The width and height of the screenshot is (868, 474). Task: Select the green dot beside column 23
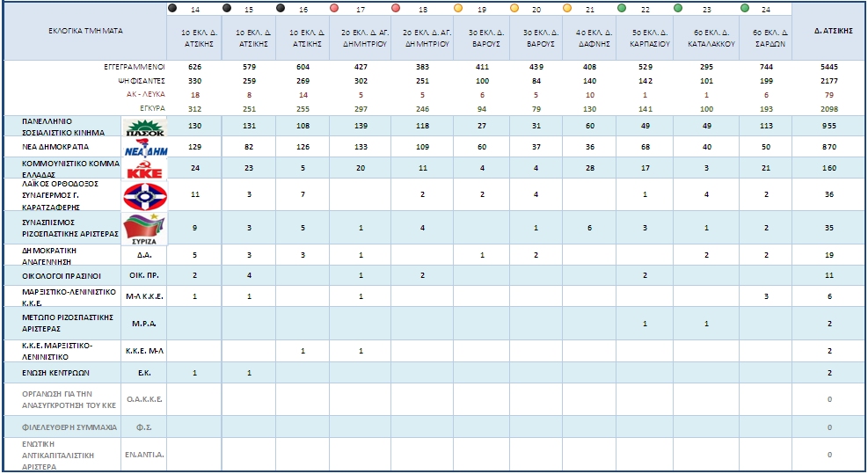pos(678,8)
